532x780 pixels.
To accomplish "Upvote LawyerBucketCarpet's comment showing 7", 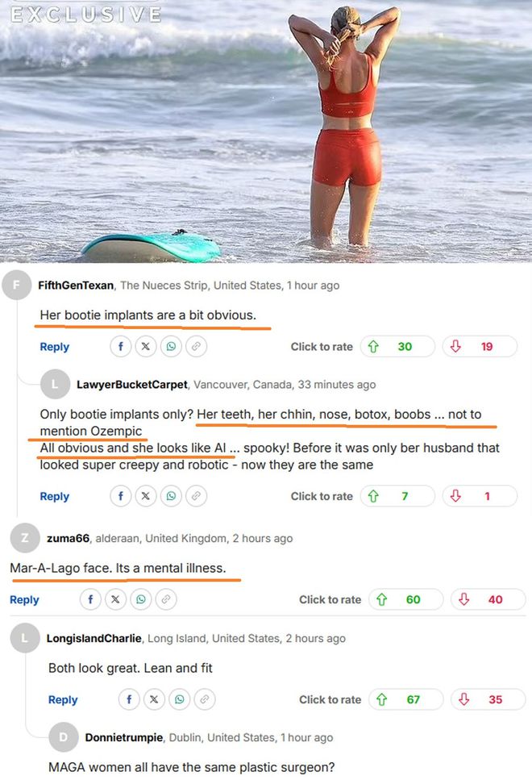I will [397, 496].
